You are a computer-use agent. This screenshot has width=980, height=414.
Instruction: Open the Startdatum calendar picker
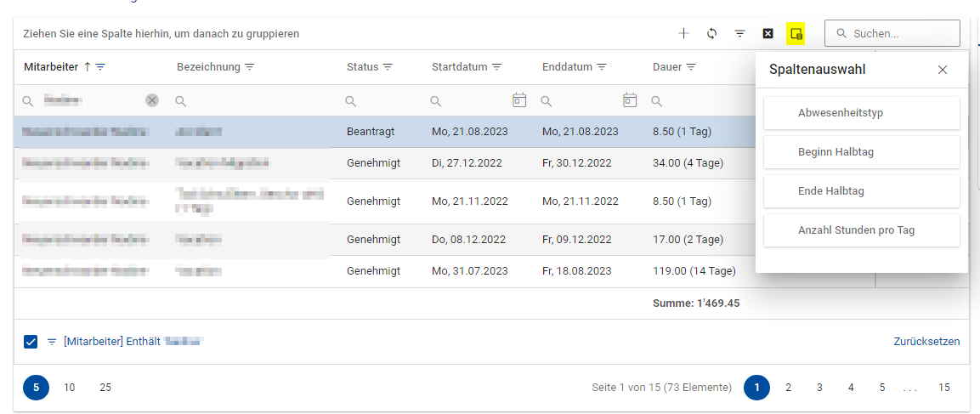pos(519,100)
